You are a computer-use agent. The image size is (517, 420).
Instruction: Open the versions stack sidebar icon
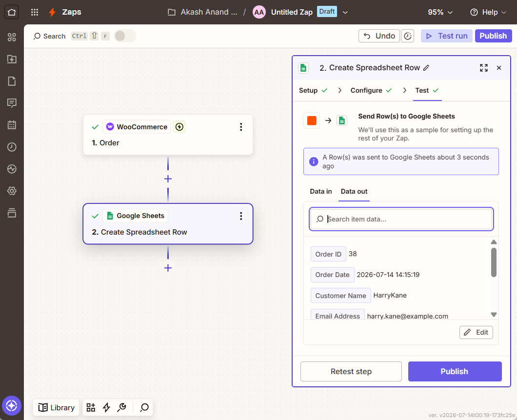tap(12, 213)
